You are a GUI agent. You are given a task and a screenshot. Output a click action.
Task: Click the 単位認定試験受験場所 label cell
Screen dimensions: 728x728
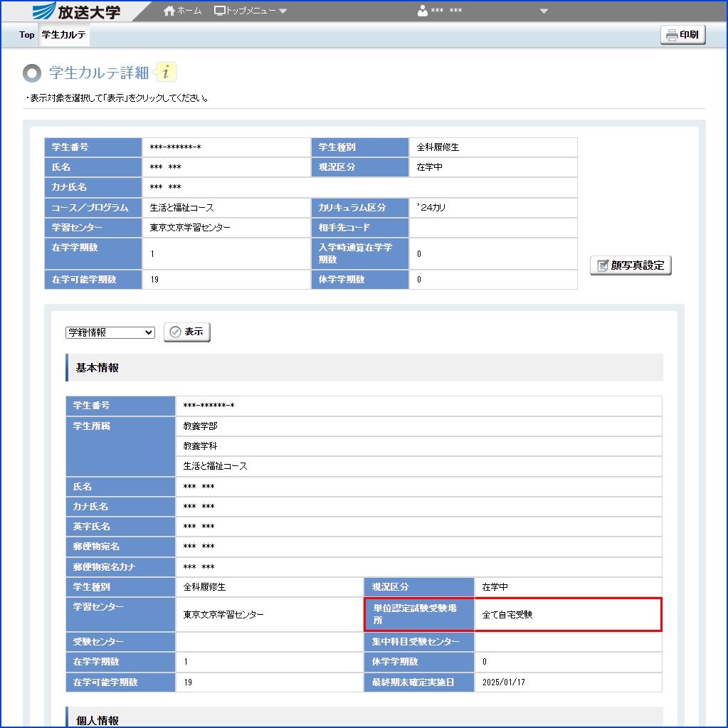[x=418, y=614]
